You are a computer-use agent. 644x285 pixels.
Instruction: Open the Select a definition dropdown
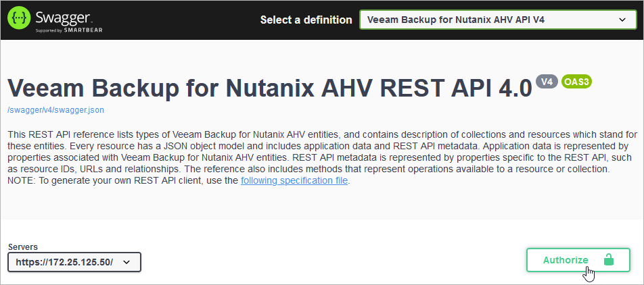(498, 20)
